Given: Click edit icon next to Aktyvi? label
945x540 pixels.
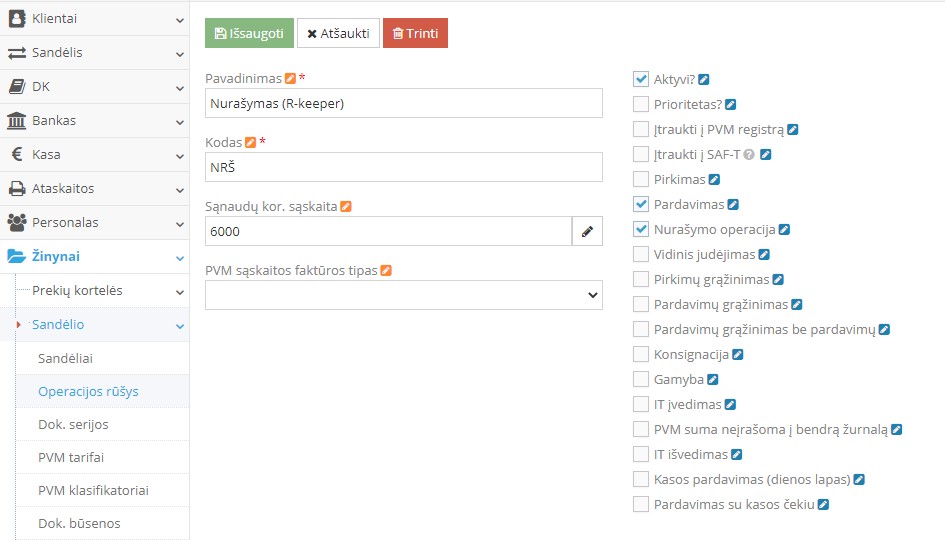Looking at the screenshot, I should click(x=704, y=79).
